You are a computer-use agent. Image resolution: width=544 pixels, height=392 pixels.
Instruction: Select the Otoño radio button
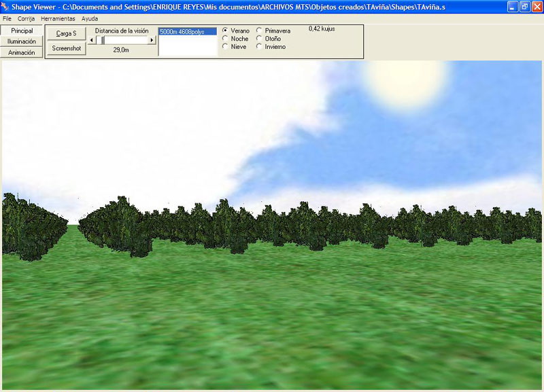pyautogui.click(x=259, y=39)
